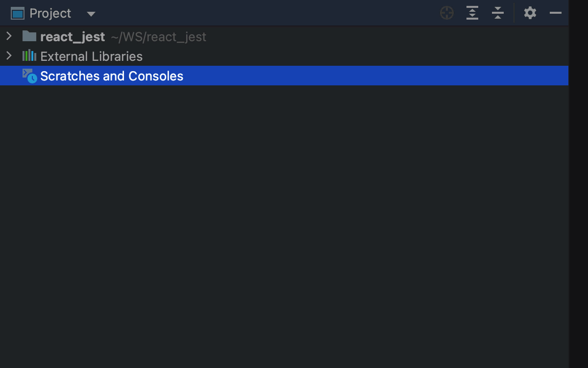The image size is (588, 368).
Task: Click the External Libraries icon
Action: (28, 55)
